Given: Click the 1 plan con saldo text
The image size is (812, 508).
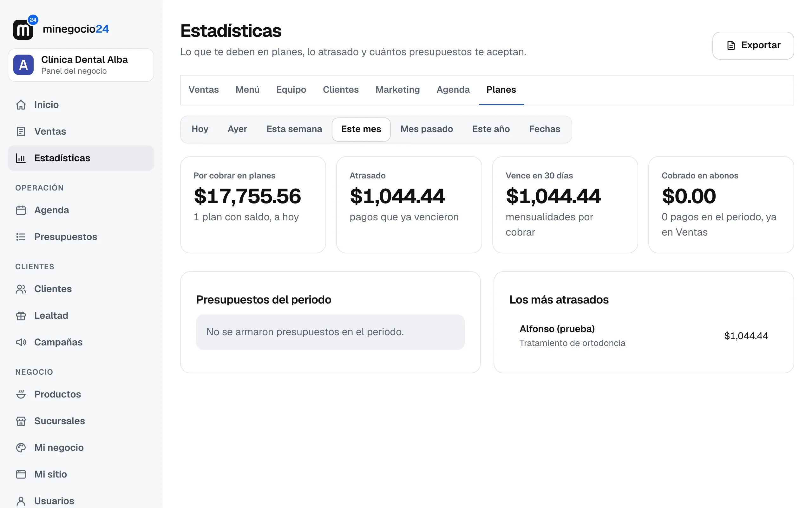Looking at the screenshot, I should click(246, 217).
